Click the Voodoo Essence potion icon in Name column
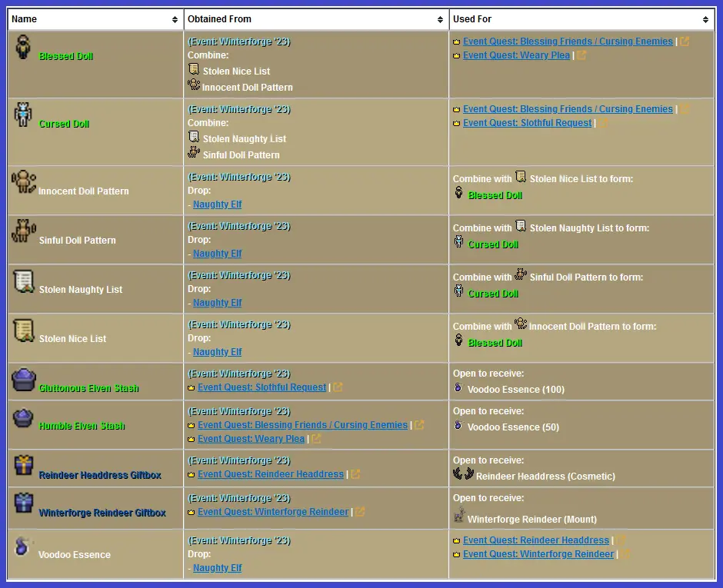This screenshot has height=588, width=723. point(23,546)
